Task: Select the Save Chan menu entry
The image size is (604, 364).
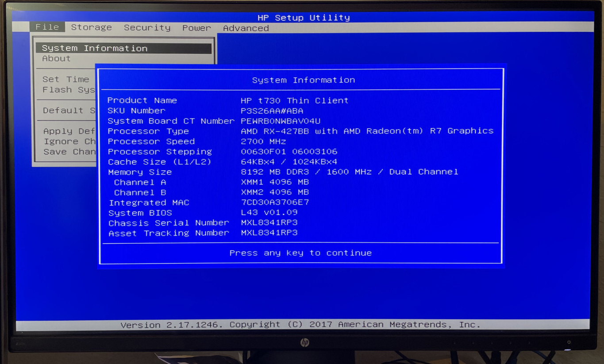Action: pyautogui.click(x=69, y=152)
